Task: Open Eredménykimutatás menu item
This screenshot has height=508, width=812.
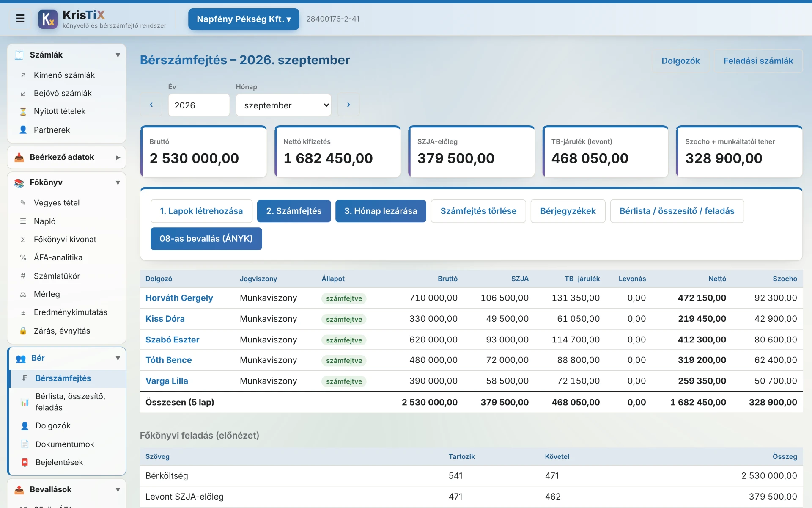Action: (66, 312)
